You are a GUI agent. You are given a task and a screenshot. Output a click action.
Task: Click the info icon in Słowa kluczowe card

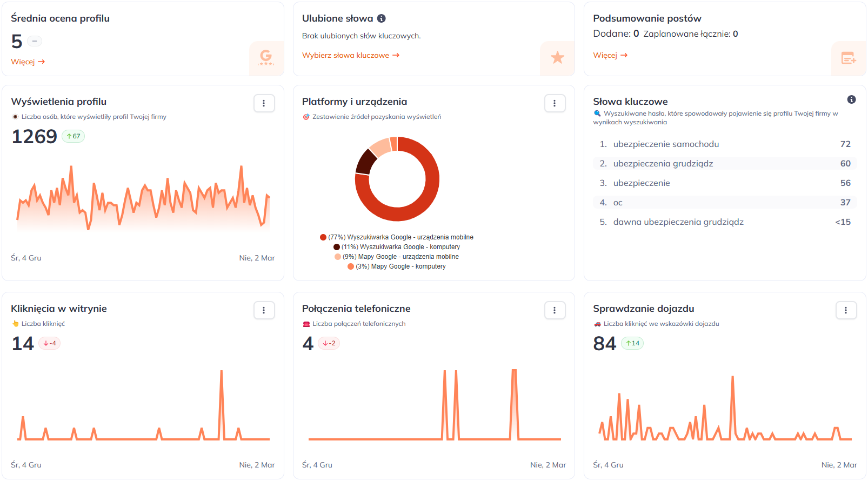click(x=851, y=99)
